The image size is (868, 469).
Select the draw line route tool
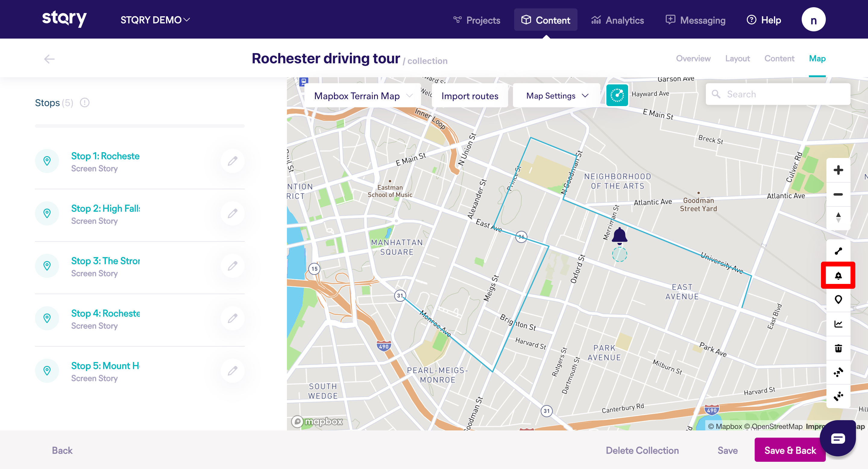(838, 251)
